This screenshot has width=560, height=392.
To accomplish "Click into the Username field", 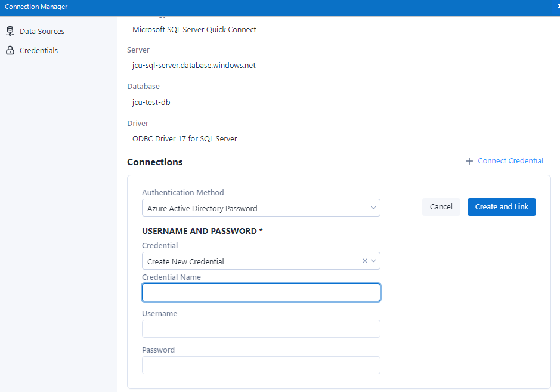I will point(261,329).
